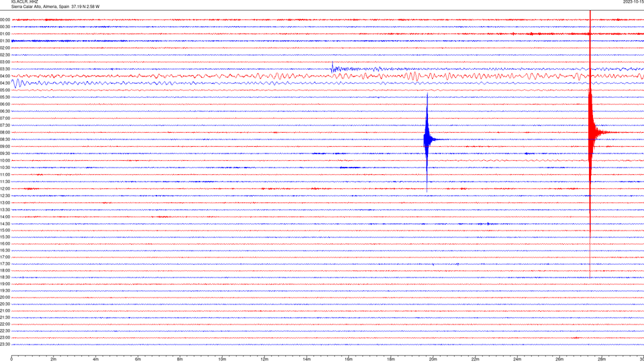Click the "04:00" trace time label
The height and width of the screenshot is (362, 644).
(5, 76)
